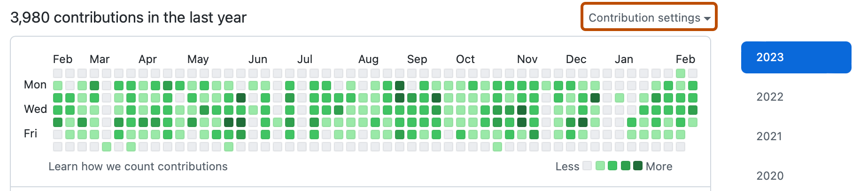This screenshot has width=868, height=191.
Task: Open Learn how we count contributions link
Action: tap(138, 167)
